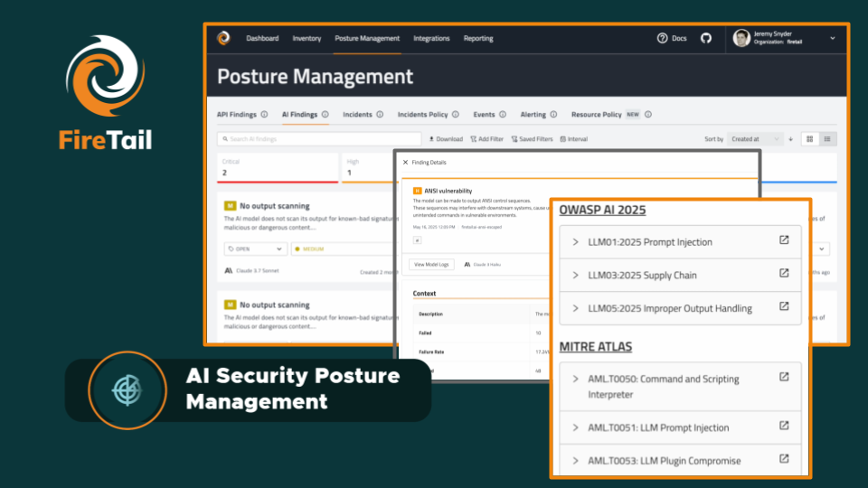Open the Events tab
868x488 pixels.
click(484, 115)
